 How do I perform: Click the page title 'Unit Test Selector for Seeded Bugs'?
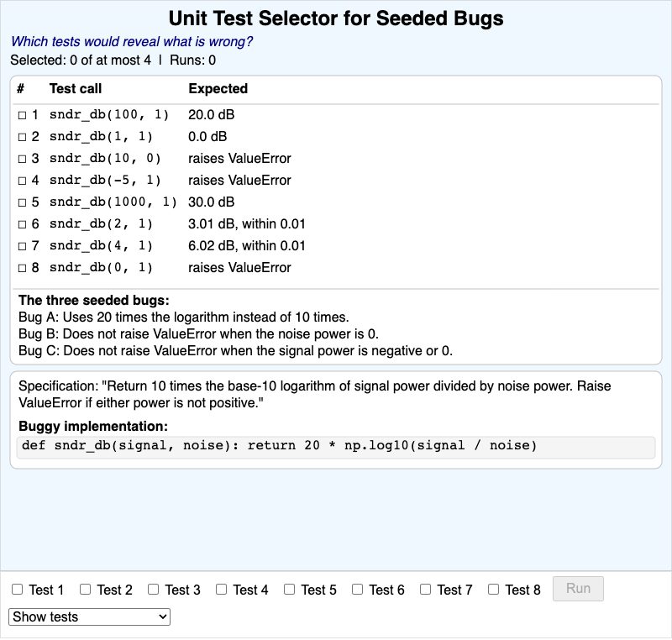[x=336, y=18]
